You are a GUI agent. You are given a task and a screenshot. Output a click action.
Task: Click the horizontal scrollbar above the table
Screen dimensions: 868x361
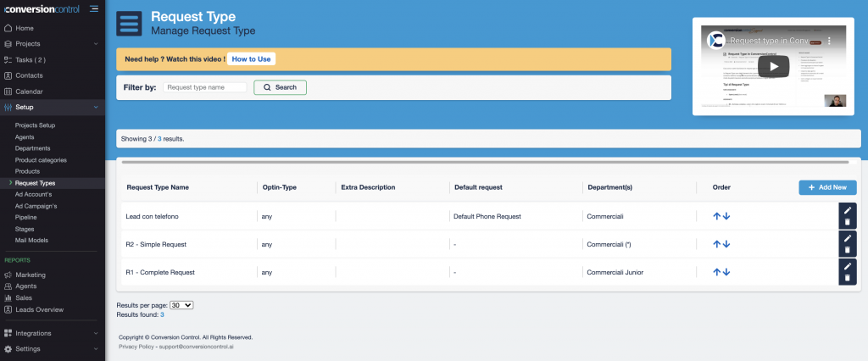pos(485,161)
